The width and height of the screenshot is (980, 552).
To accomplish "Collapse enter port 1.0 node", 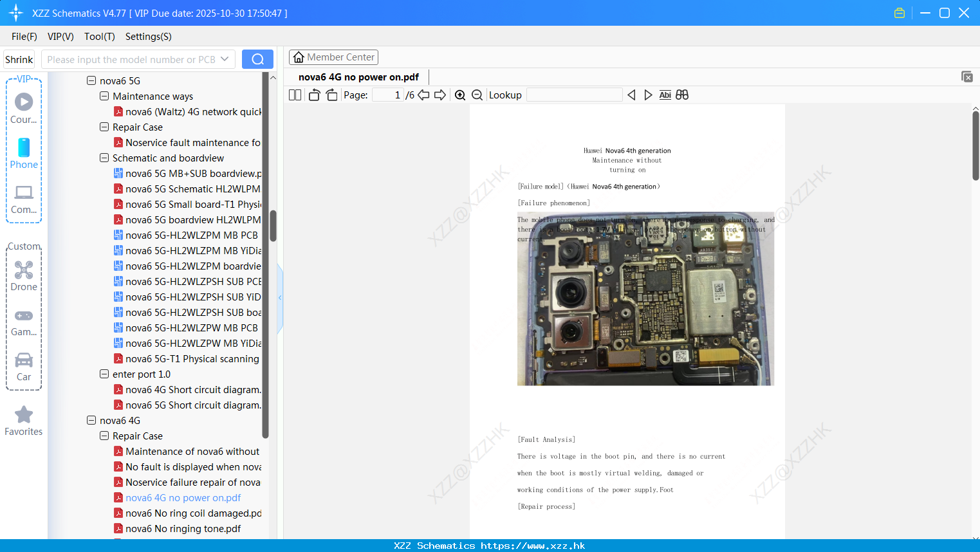I will tap(104, 374).
